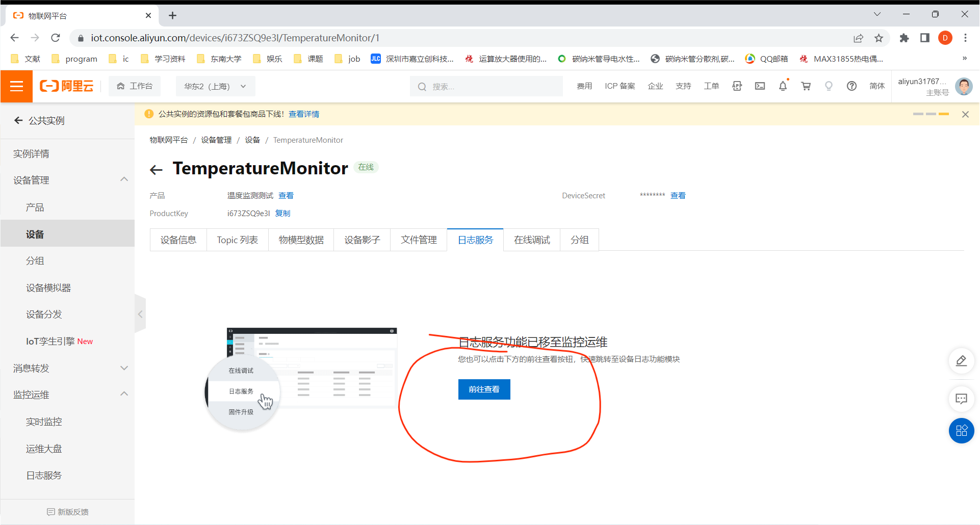
Task: Open the help question mark icon
Action: (852, 86)
